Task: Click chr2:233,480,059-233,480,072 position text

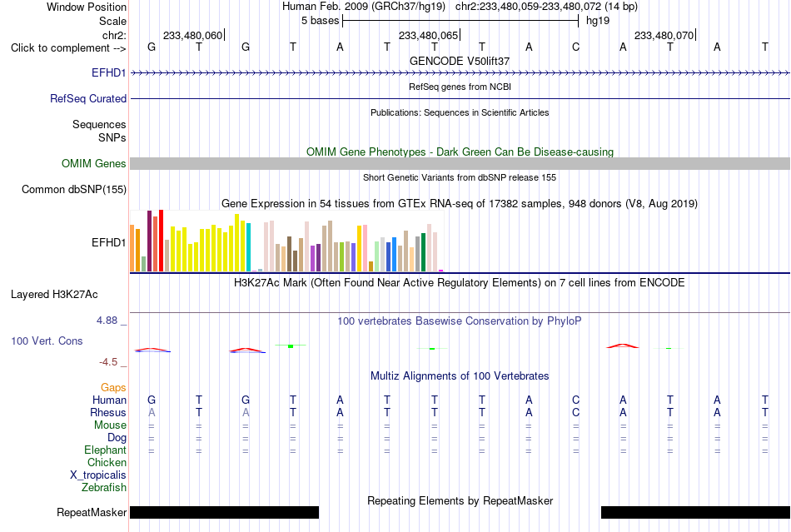Action: coord(528,7)
